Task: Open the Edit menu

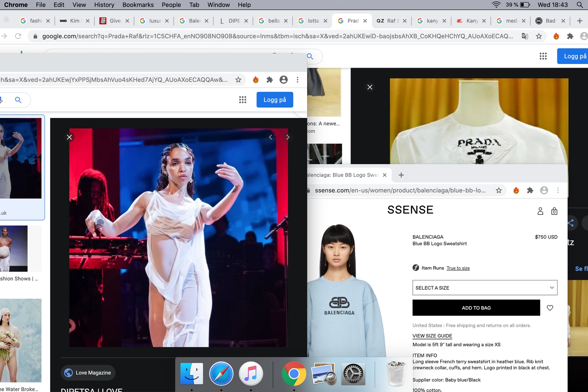Action: (59, 5)
